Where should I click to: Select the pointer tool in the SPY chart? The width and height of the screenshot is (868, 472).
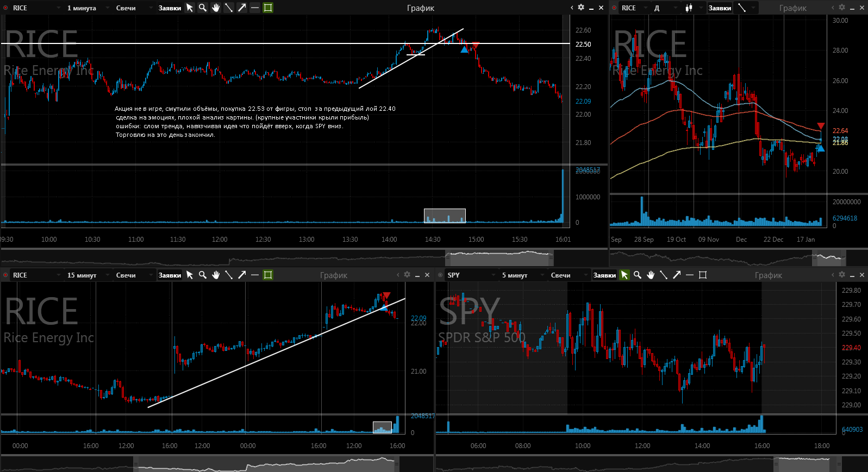coord(625,275)
